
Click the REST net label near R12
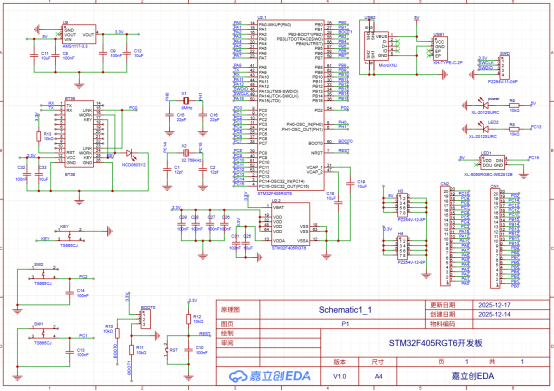(205, 333)
